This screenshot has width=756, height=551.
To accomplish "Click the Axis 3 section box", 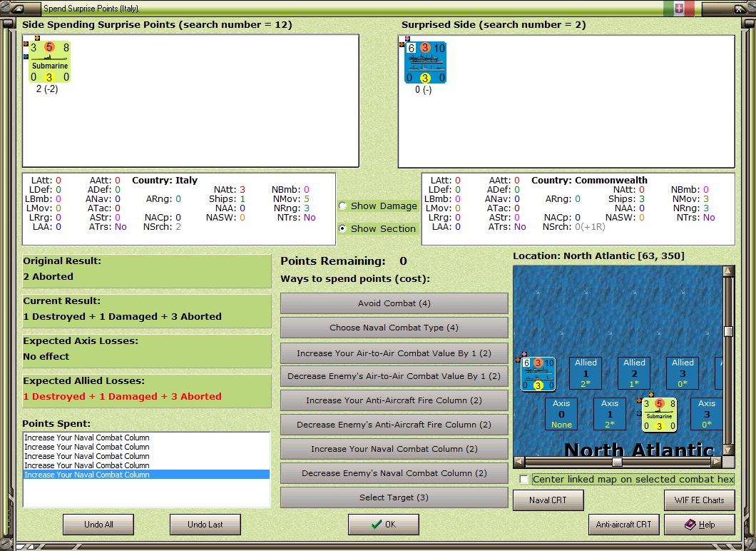I will tap(706, 413).
